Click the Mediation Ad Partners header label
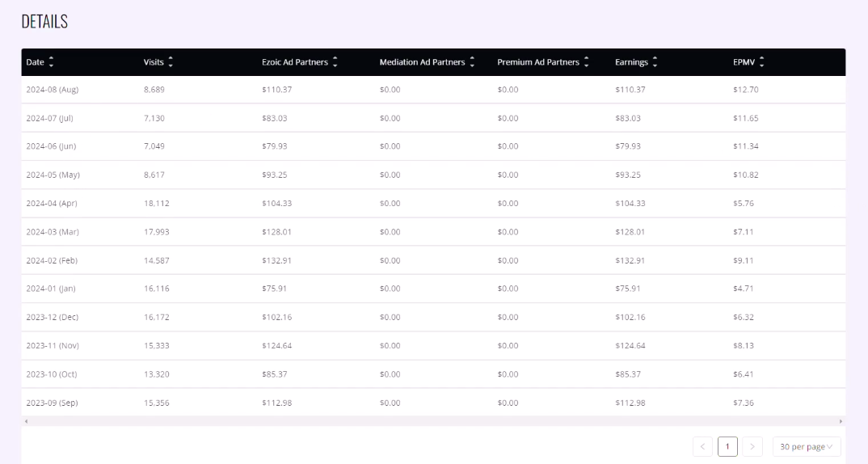This screenshot has height=464, width=868. click(423, 62)
